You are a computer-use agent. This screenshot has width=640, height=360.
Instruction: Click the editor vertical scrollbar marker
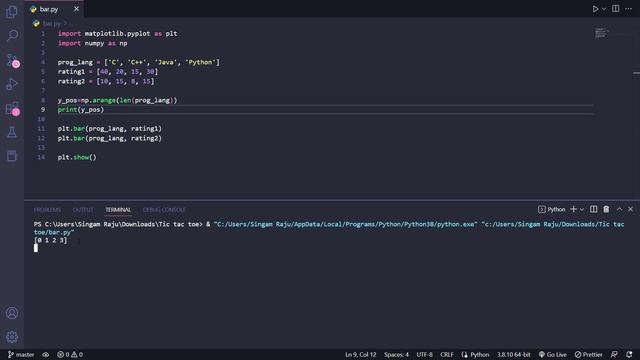tap(636, 73)
